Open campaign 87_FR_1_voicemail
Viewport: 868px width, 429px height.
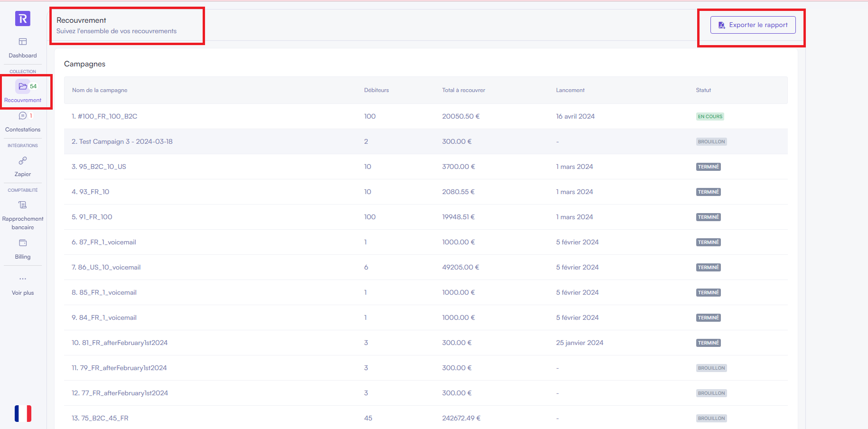[103, 242]
